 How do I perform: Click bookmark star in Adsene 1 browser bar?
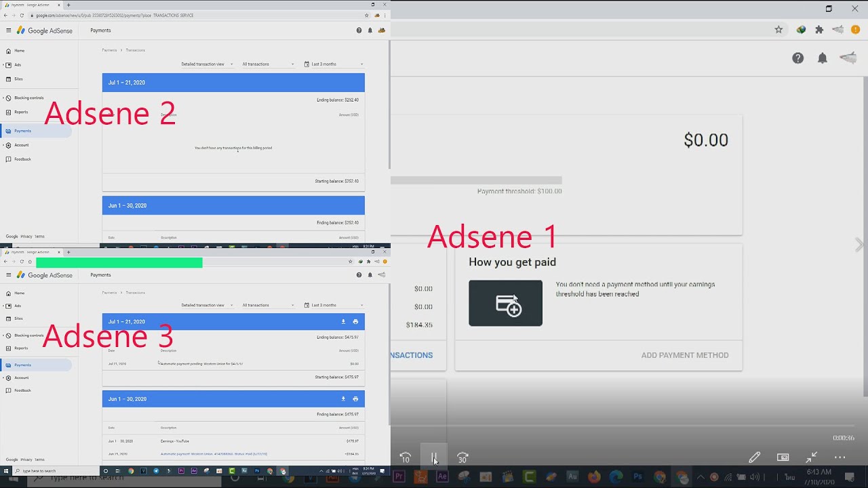pos(778,30)
